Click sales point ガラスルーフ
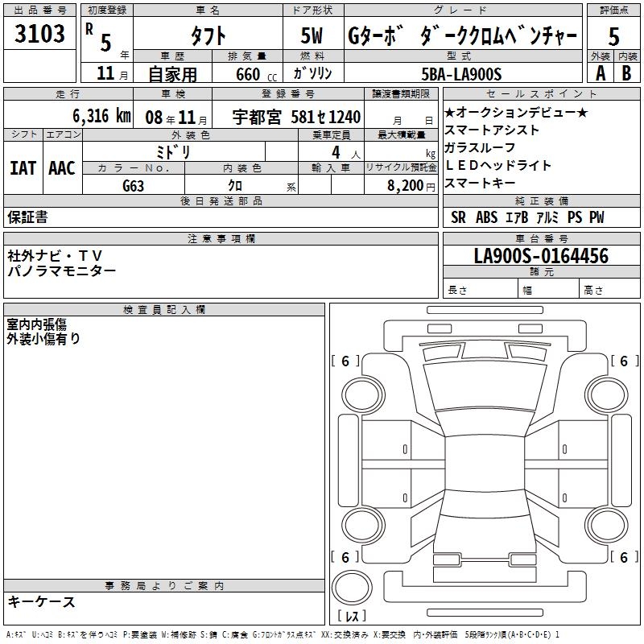This screenshot has width=644, height=644. click(480, 147)
